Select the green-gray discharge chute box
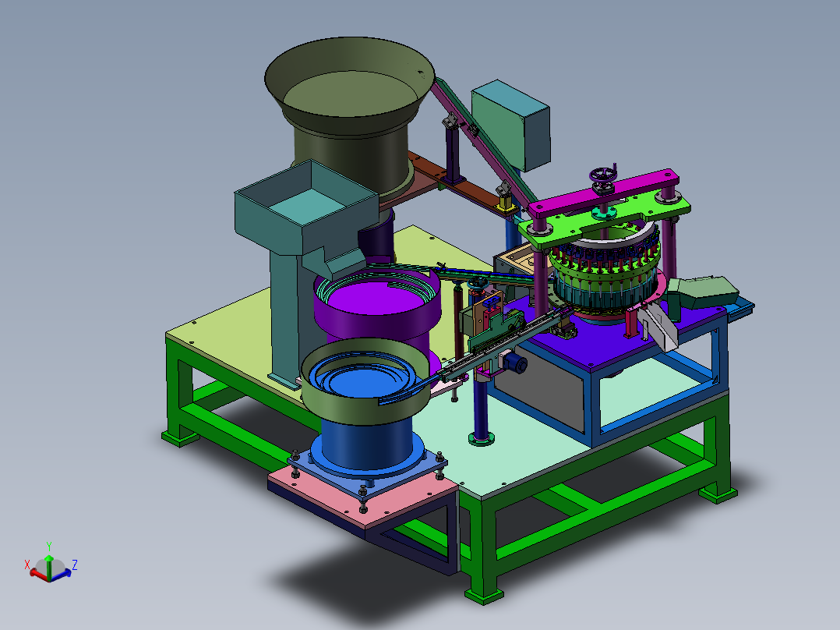 (x=703, y=292)
